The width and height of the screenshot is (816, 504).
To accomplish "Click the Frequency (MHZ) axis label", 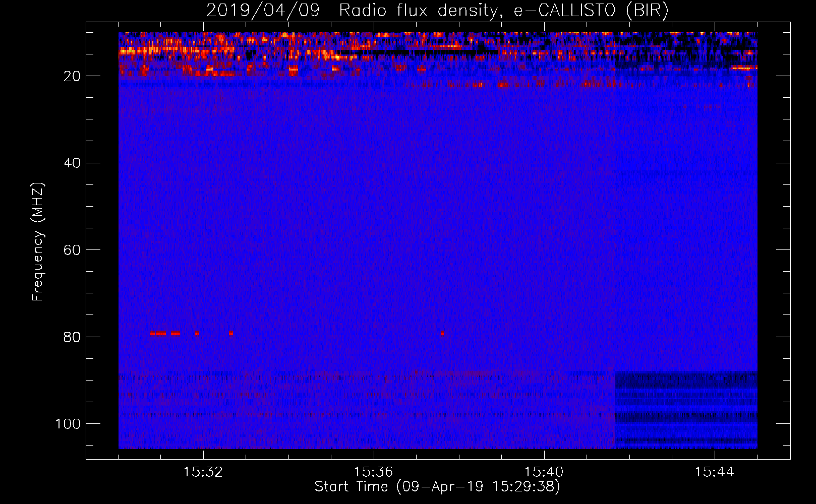I will 38,241.
